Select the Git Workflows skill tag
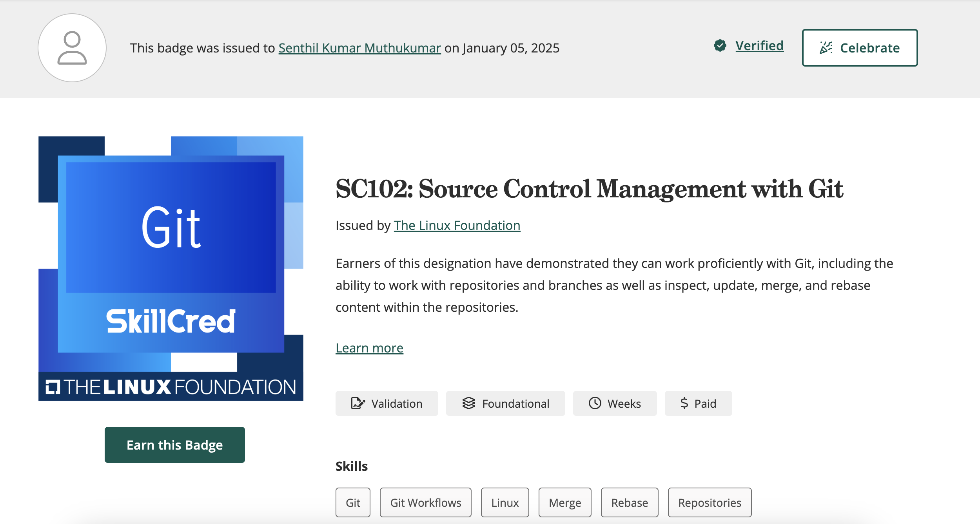The width and height of the screenshot is (980, 524). [425, 502]
